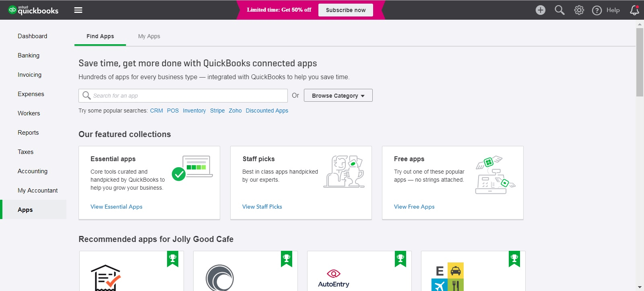Click the Zoho popular search link
The image size is (644, 291).
[x=235, y=111]
